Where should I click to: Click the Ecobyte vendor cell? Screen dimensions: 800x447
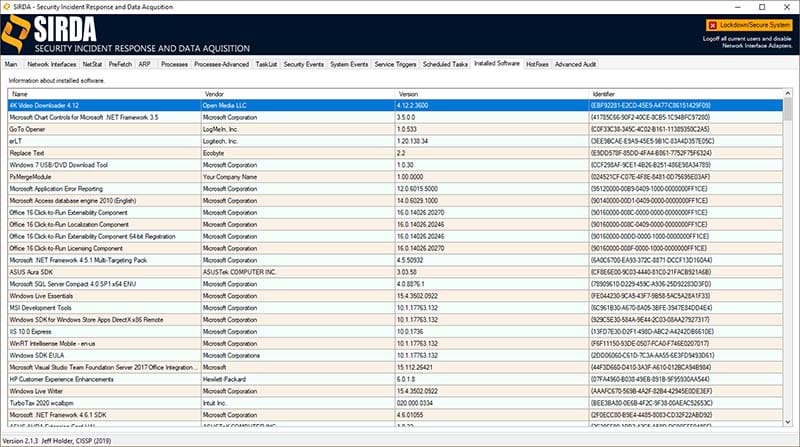click(298, 153)
